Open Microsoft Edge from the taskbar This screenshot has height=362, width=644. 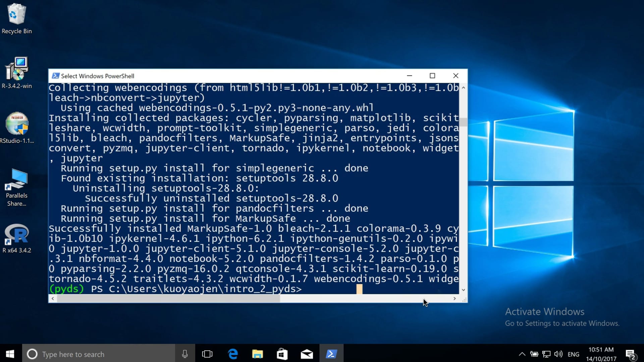(x=232, y=354)
